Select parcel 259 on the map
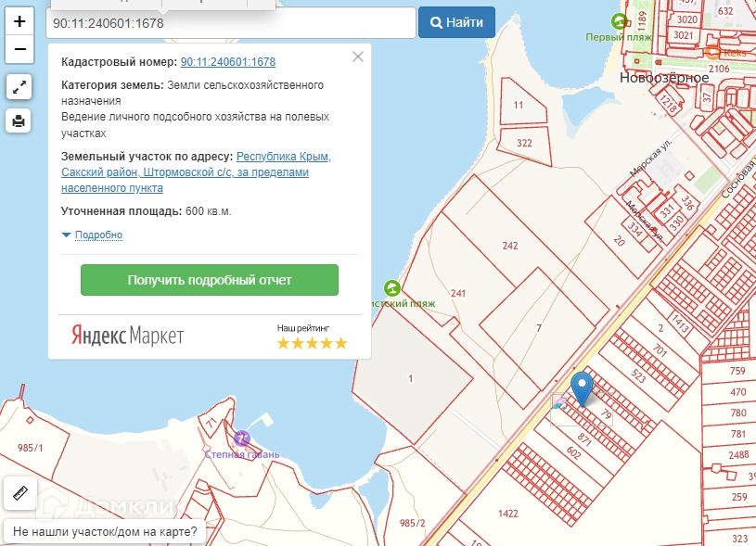The width and height of the screenshot is (756, 546). (x=739, y=497)
